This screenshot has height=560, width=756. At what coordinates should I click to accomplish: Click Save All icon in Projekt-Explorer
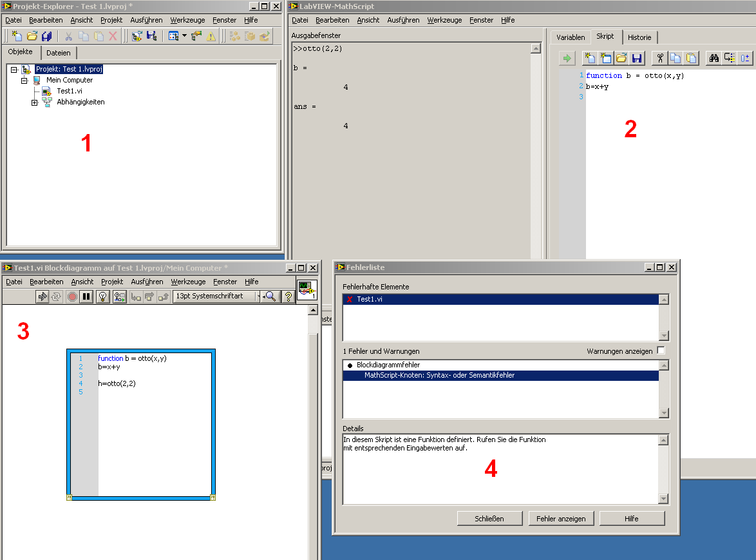point(47,36)
